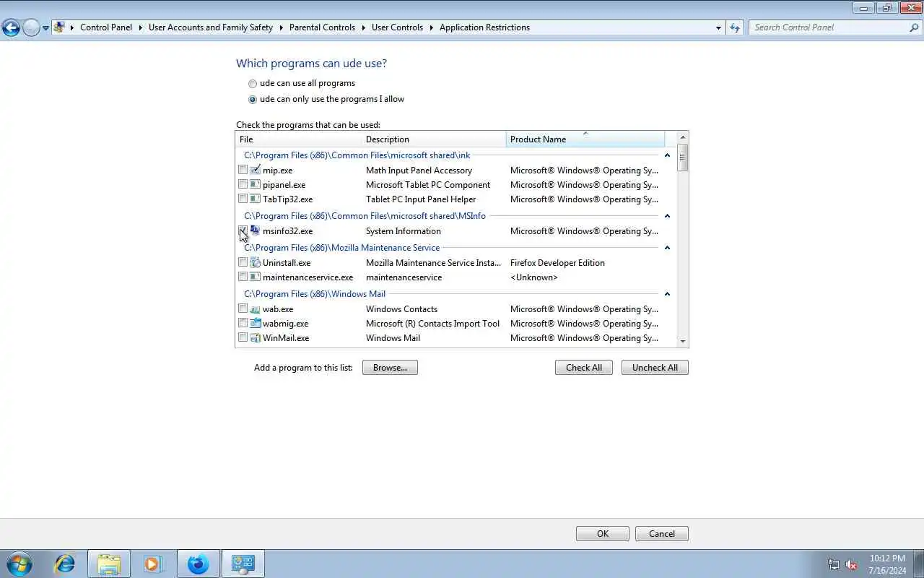Sort by the File column header
Screen dimensions: 924x578
pyautogui.click(x=299, y=139)
